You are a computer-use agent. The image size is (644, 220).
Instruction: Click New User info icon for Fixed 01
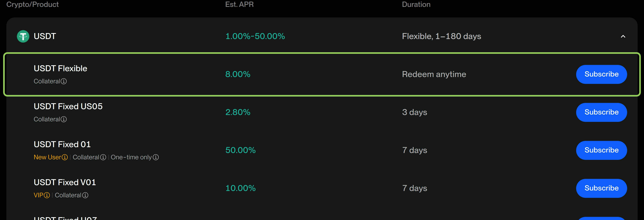click(x=65, y=157)
